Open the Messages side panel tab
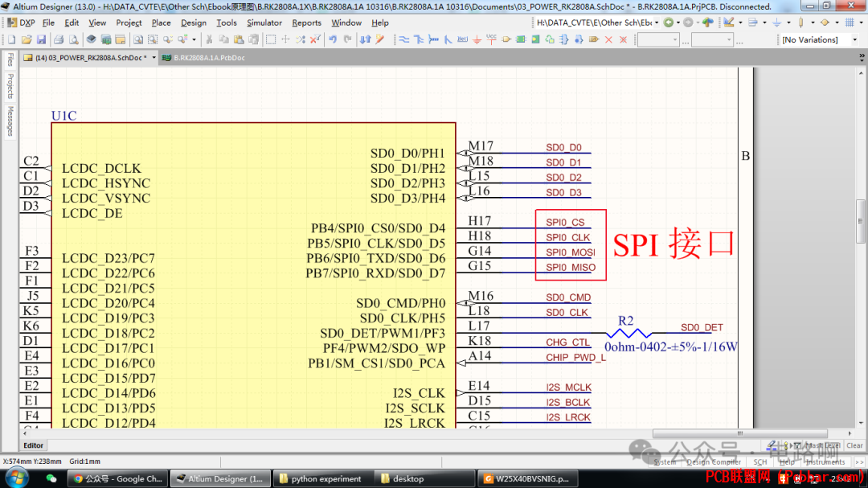 [10, 121]
